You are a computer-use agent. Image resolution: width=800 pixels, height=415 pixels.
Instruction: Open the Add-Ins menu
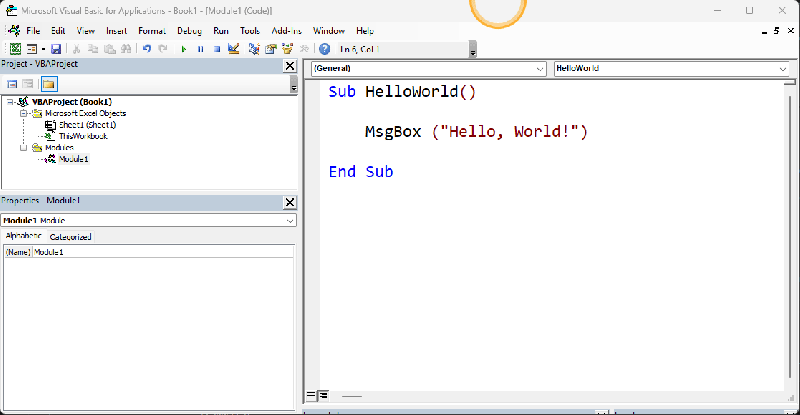287,31
